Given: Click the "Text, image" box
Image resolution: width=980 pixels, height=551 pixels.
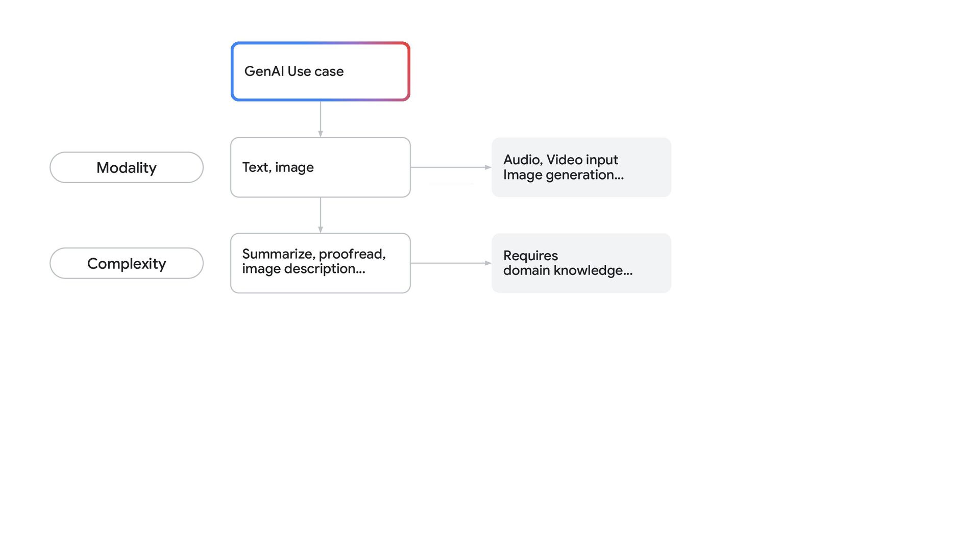Looking at the screenshot, I should (x=320, y=167).
